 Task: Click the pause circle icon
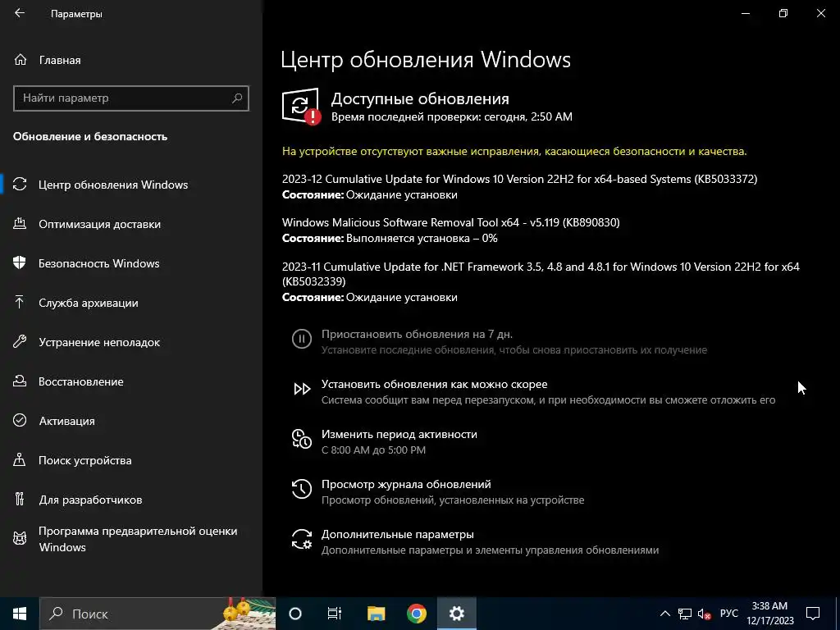pyautogui.click(x=302, y=339)
